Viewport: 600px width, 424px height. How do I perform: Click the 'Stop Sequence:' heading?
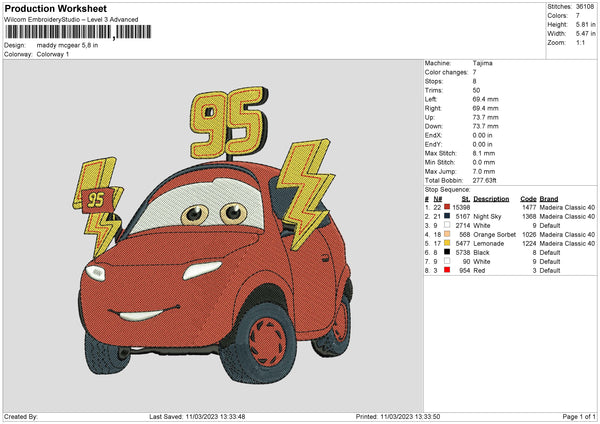tap(447, 189)
